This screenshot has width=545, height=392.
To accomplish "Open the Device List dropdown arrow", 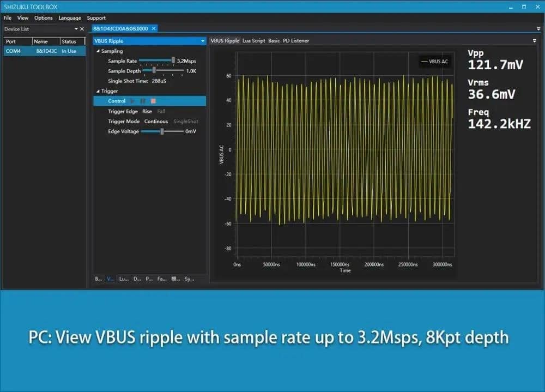I will pyautogui.click(x=77, y=28).
